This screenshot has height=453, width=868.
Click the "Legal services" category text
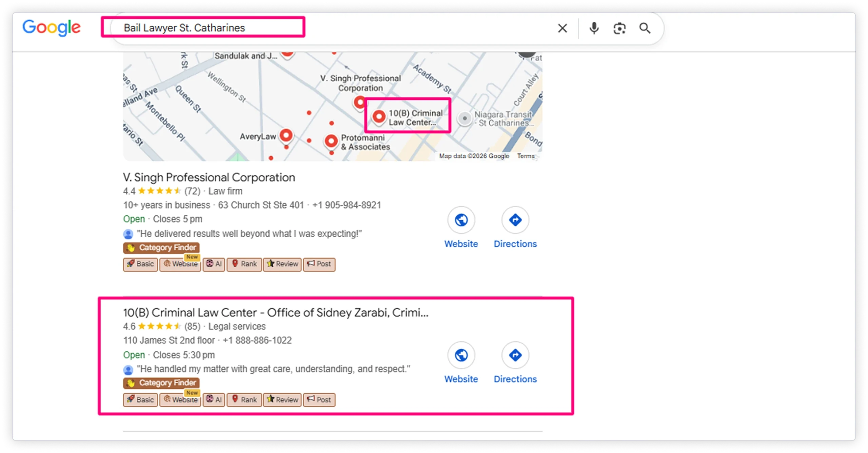pos(237,326)
